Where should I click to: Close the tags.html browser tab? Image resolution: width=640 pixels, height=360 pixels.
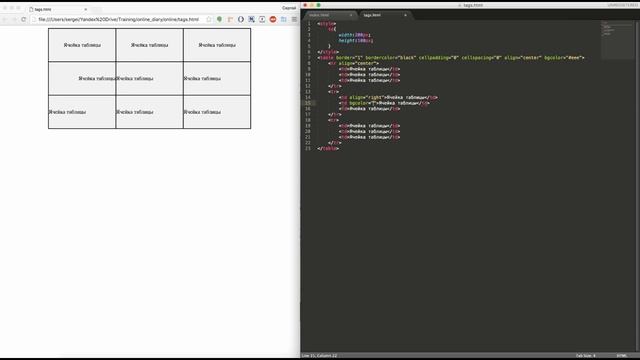(x=86, y=9)
